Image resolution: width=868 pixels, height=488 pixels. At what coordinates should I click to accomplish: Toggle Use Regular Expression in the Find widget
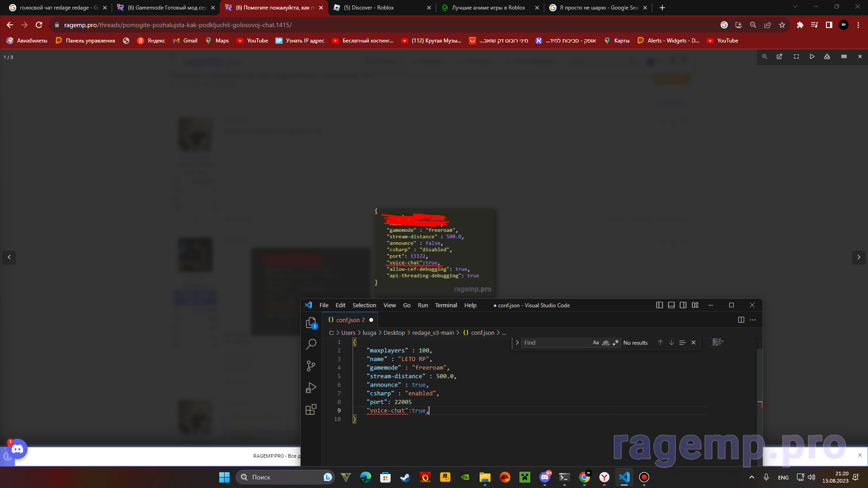(615, 343)
